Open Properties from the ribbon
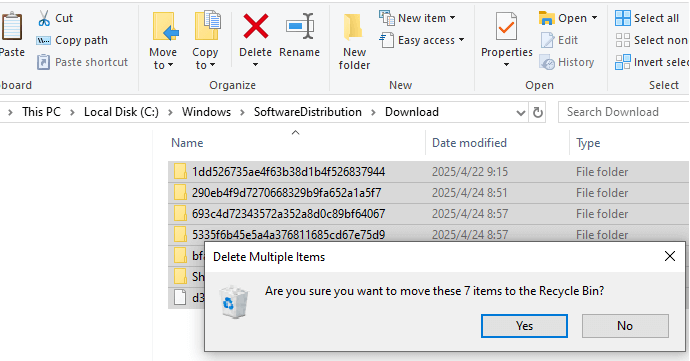 pyautogui.click(x=506, y=40)
